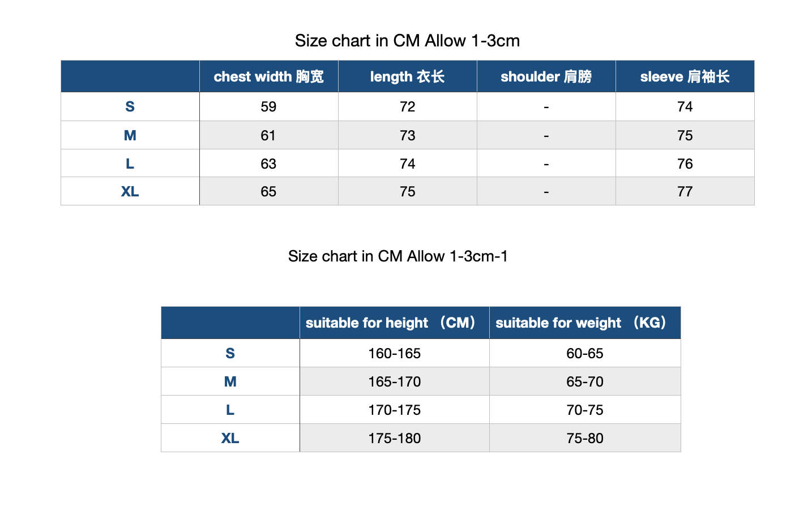Click the 'Size chart in CM Allow 1-3cm-1' title
Screen dimensions: 812x515
[x=398, y=256]
